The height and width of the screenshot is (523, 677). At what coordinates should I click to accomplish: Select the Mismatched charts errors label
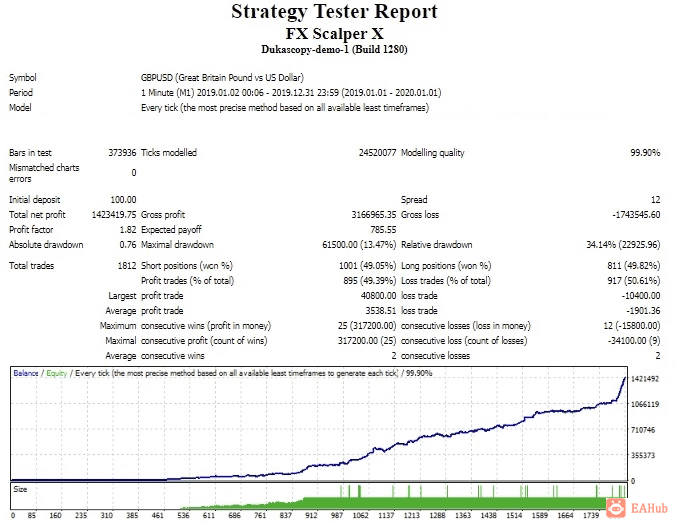pos(44,173)
